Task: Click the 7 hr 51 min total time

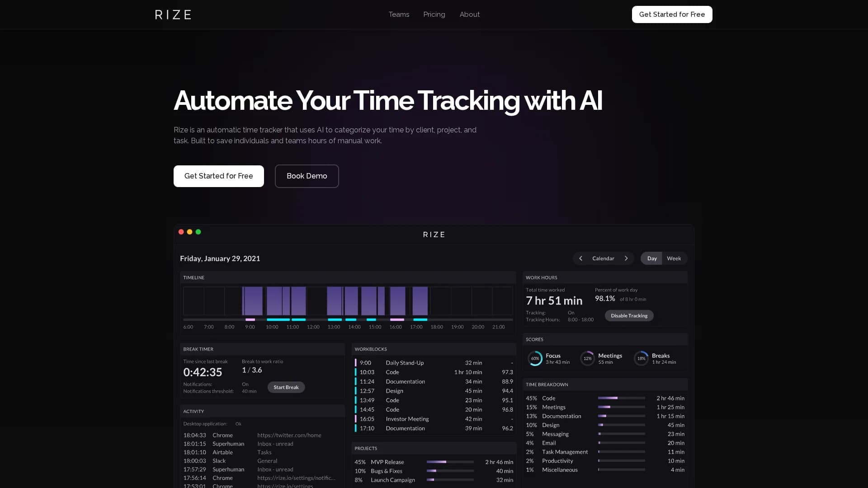Action: coord(554,300)
